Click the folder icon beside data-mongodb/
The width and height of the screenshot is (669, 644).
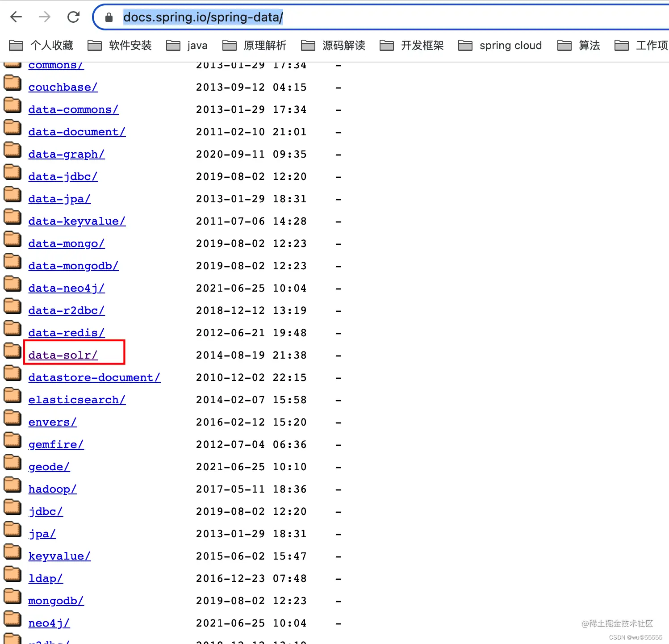click(x=13, y=261)
